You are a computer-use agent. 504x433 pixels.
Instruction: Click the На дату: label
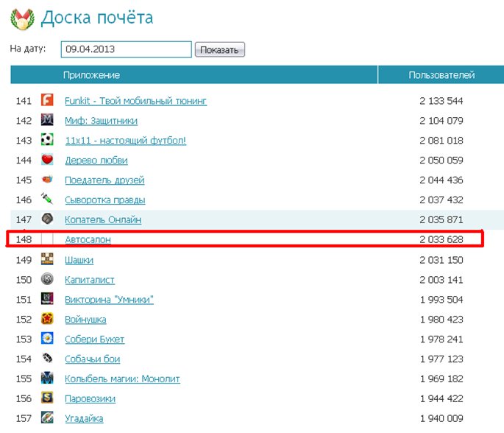pos(28,49)
